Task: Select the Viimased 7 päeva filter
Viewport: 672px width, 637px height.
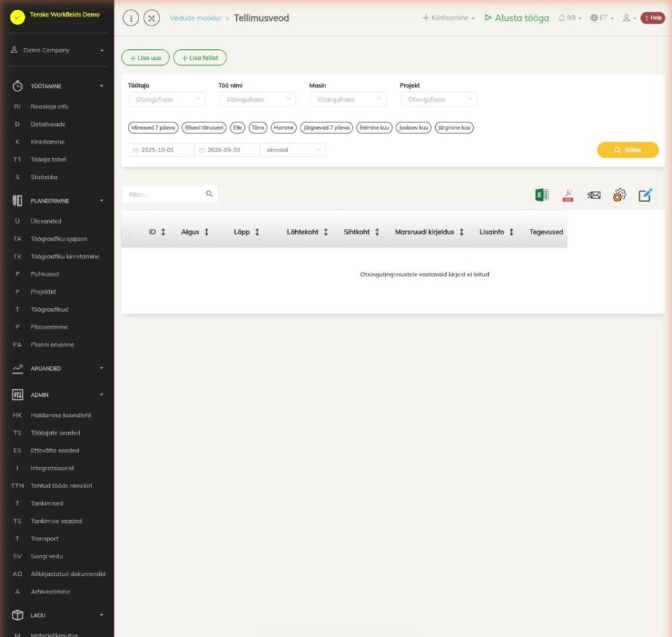Action: point(153,128)
